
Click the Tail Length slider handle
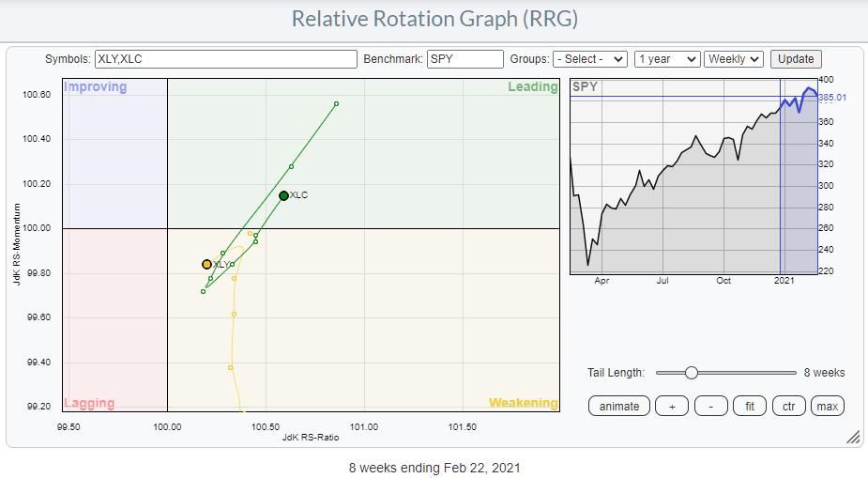pyautogui.click(x=692, y=373)
